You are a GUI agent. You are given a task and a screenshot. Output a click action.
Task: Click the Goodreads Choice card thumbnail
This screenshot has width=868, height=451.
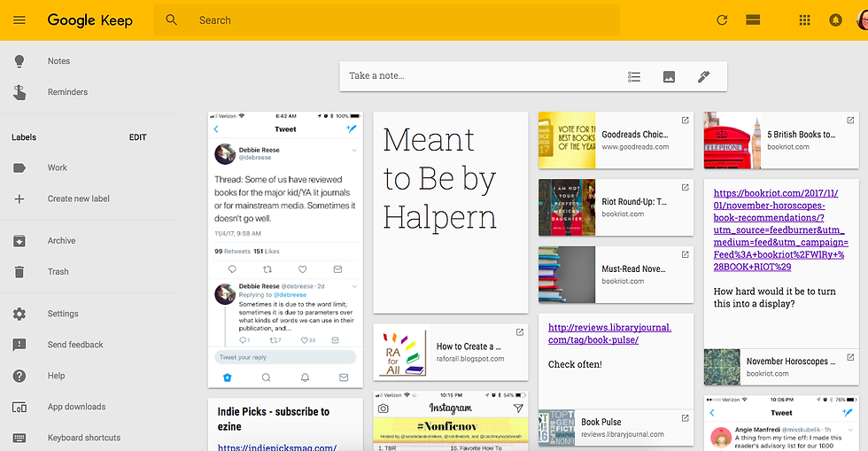(x=567, y=140)
